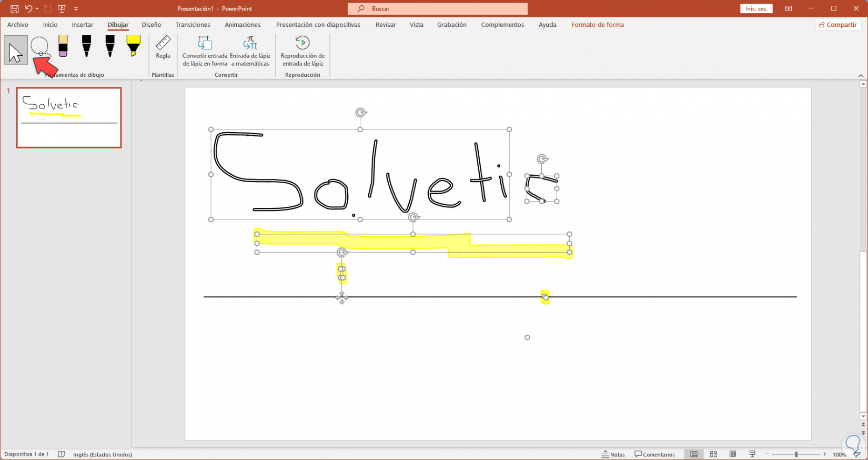Switch to the Inicio tab
This screenshot has width=868, height=460.
[x=50, y=25]
